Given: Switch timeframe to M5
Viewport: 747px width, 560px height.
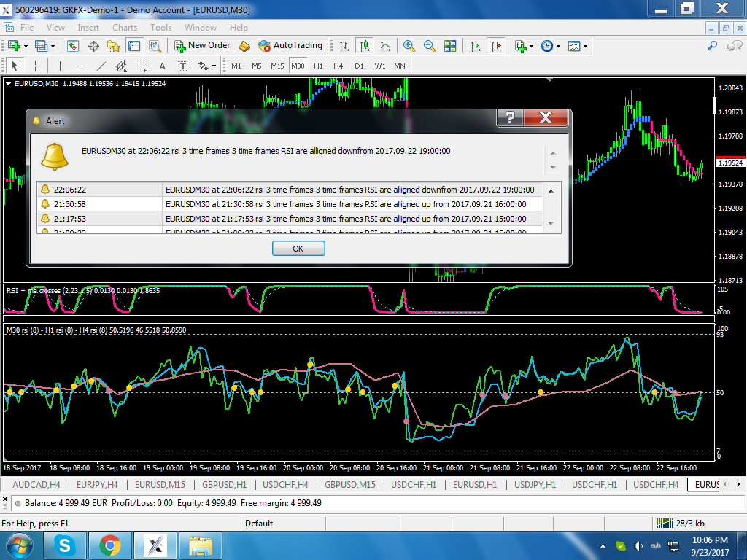Looking at the screenshot, I should coord(257,66).
